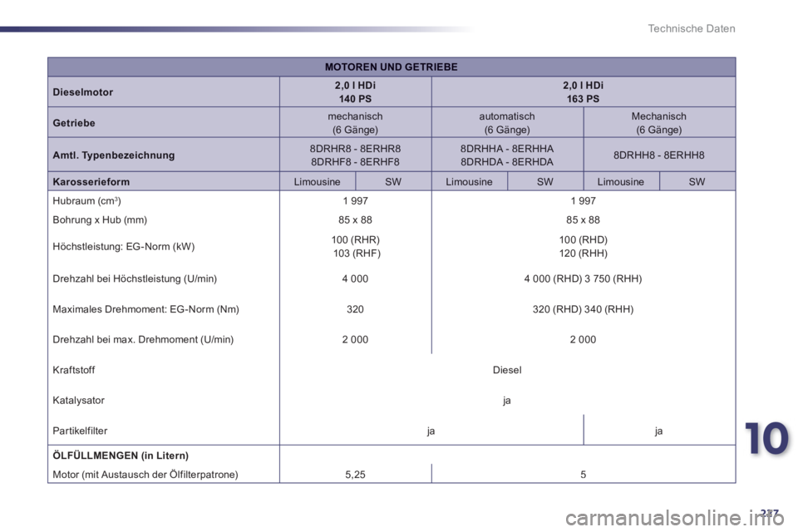Viewport: 798px width, 532px height.
Task: Select the 'Getriebe' row label
Action: click(74, 123)
